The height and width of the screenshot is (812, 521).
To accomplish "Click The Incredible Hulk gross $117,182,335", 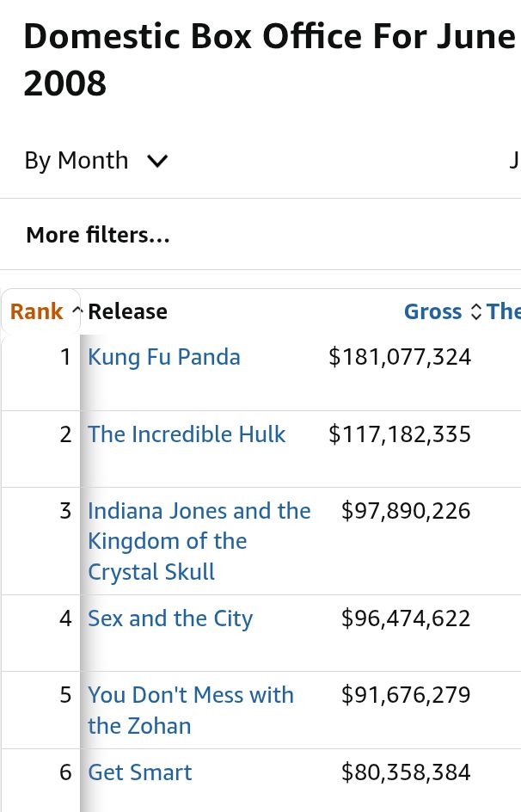I will pyautogui.click(x=400, y=434).
